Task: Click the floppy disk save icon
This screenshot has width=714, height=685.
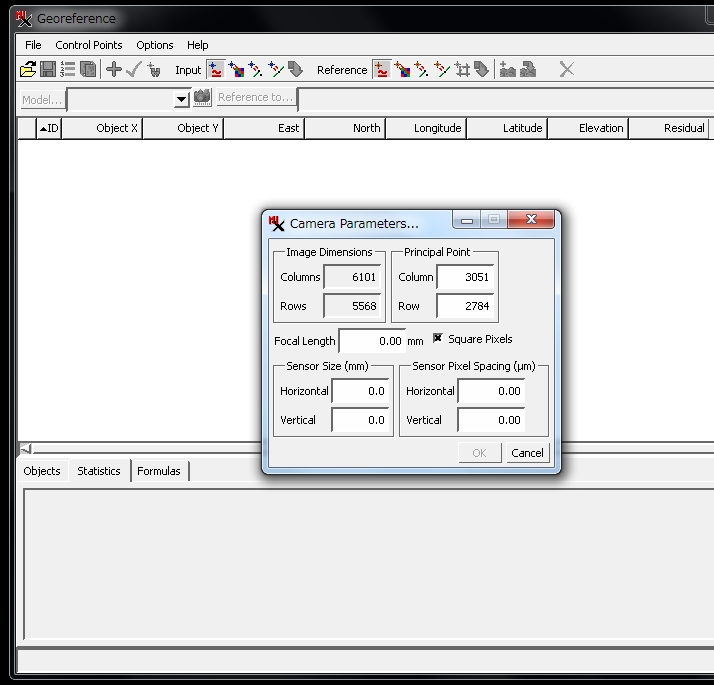Action: (48, 70)
